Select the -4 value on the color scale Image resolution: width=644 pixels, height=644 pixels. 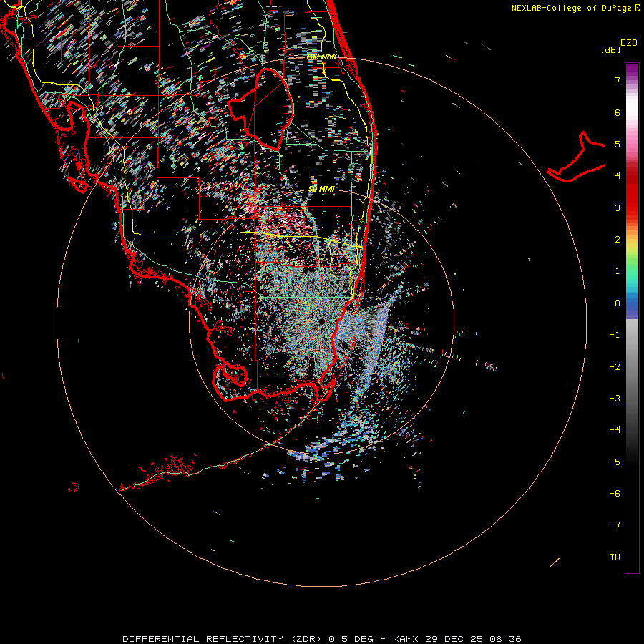tap(615, 430)
